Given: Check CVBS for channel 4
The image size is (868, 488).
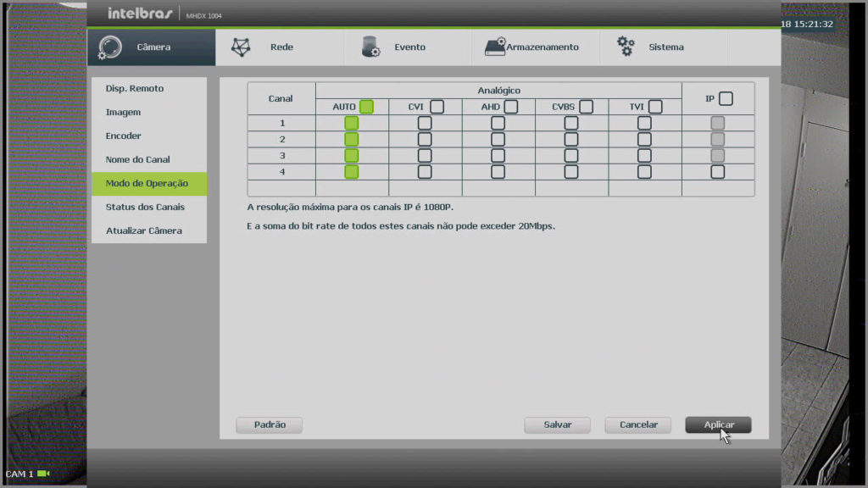Looking at the screenshot, I should (x=571, y=172).
